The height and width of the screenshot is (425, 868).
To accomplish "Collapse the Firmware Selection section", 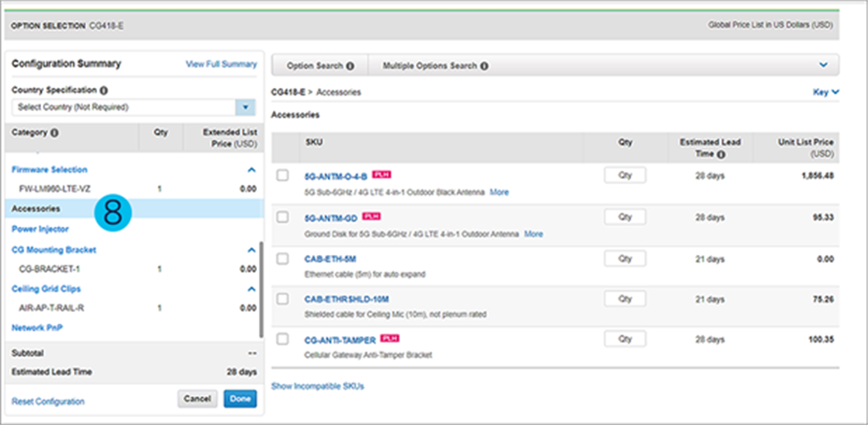I will tap(252, 170).
